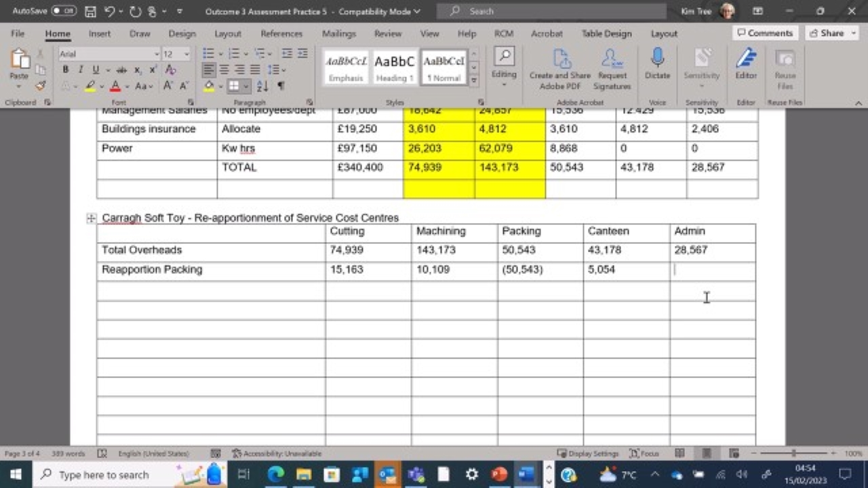Open the font size dropdown

(x=186, y=54)
